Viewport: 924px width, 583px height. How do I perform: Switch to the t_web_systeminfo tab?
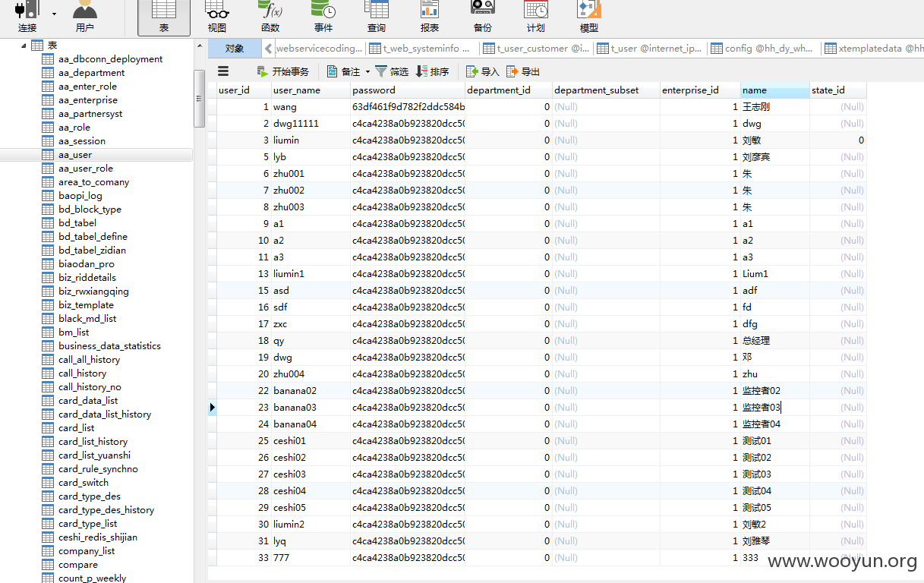[x=422, y=49]
